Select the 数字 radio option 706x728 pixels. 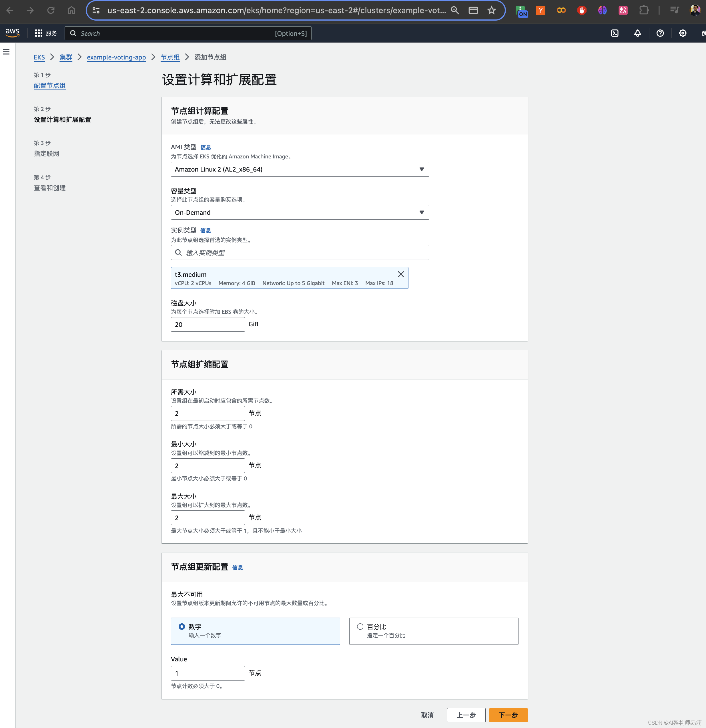click(182, 626)
